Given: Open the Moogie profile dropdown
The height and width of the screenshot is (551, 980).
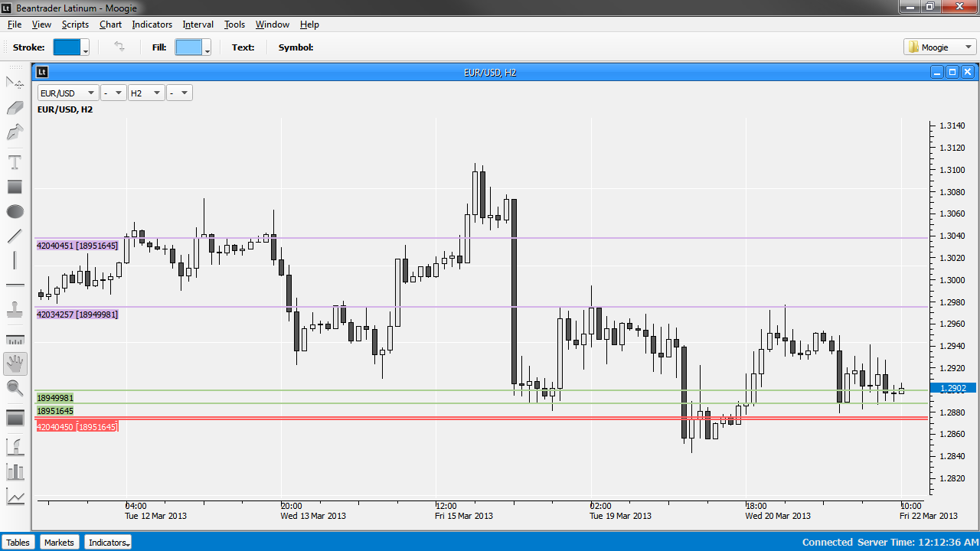Looking at the screenshot, I should [940, 47].
